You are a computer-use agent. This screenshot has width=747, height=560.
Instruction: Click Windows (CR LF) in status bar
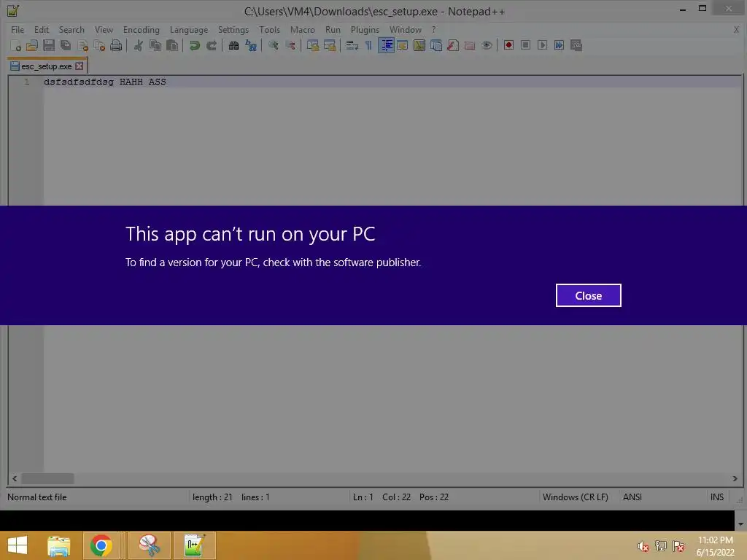(575, 497)
